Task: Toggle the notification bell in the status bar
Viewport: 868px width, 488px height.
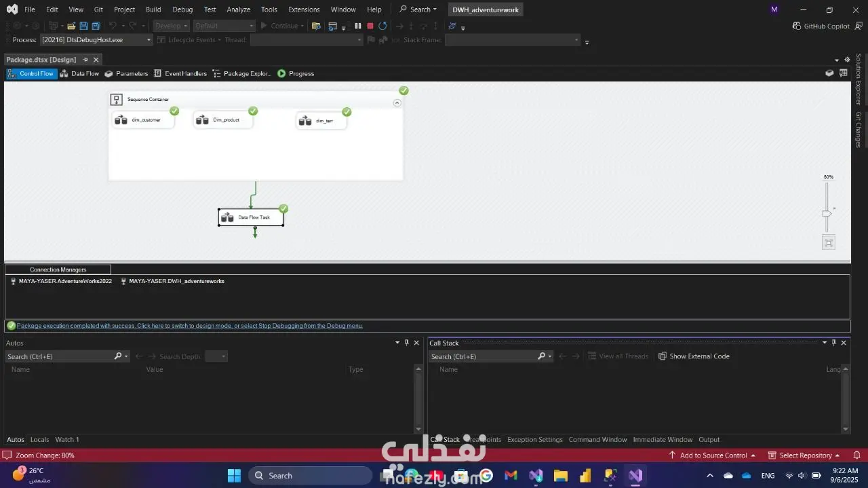Action: click(856, 455)
